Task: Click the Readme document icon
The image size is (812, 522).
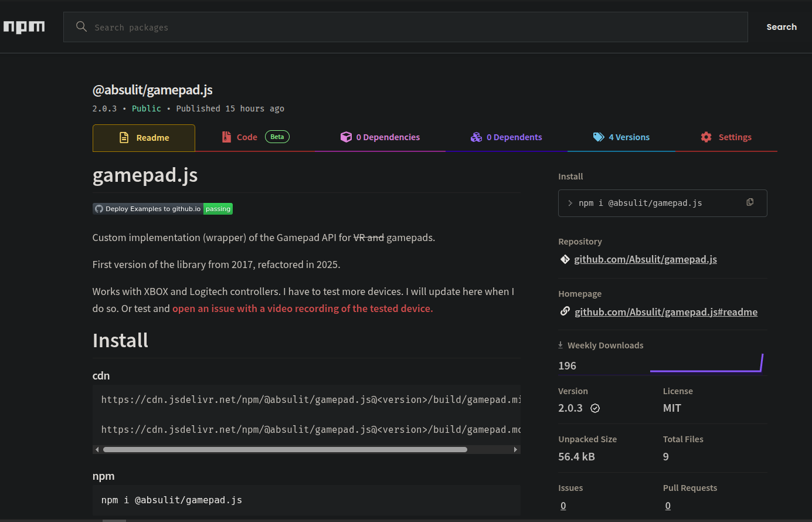Action: pyautogui.click(x=124, y=138)
